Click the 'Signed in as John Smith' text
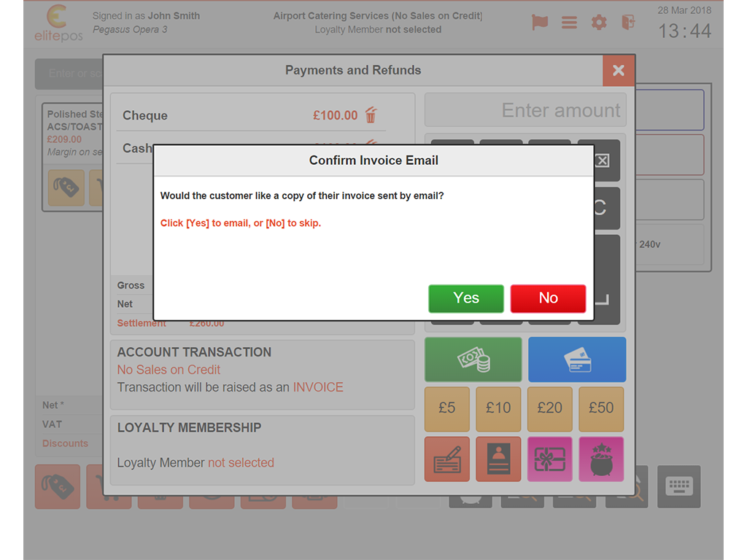The image size is (747, 560). coord(146,16)
